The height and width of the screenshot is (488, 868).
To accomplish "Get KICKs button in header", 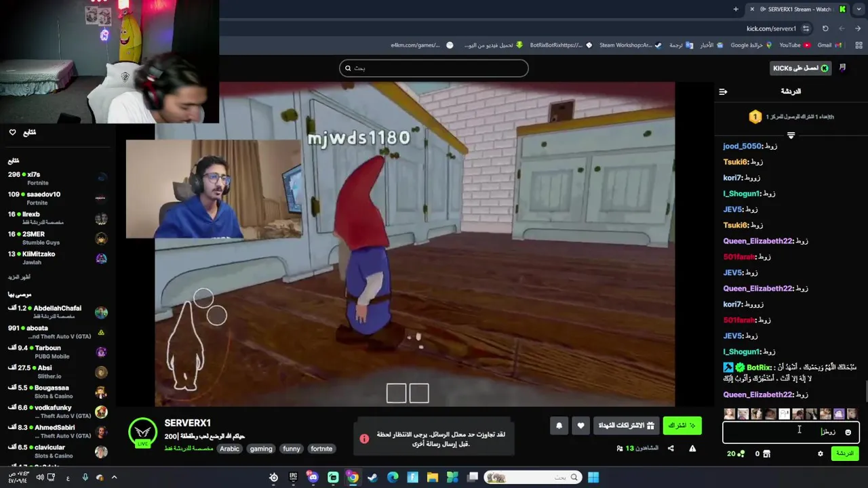I will tap(800, 68).
